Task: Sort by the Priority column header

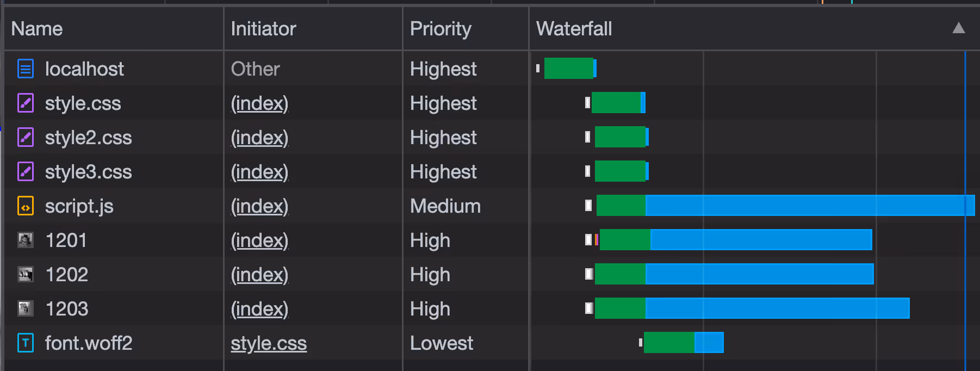Action: (441, 29)
